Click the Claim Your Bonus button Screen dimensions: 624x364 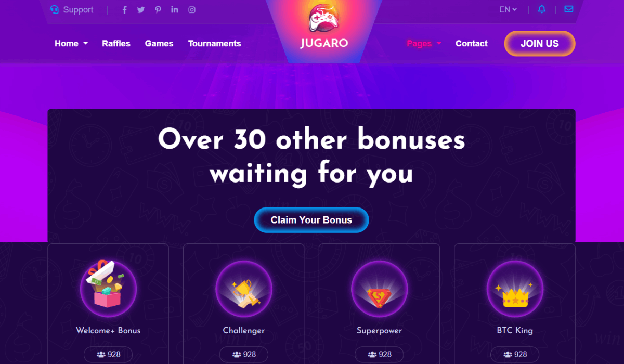tap(311, 220)
